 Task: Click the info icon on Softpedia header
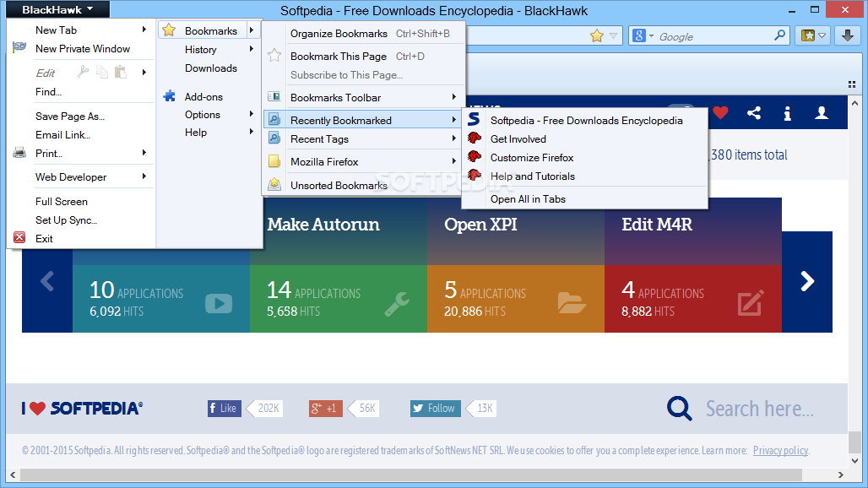787,113
